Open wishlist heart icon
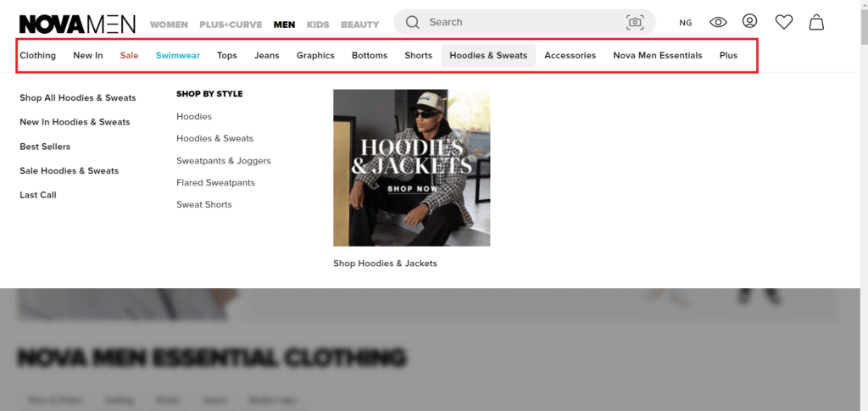868x411 pixels. (x=783, y=22)
